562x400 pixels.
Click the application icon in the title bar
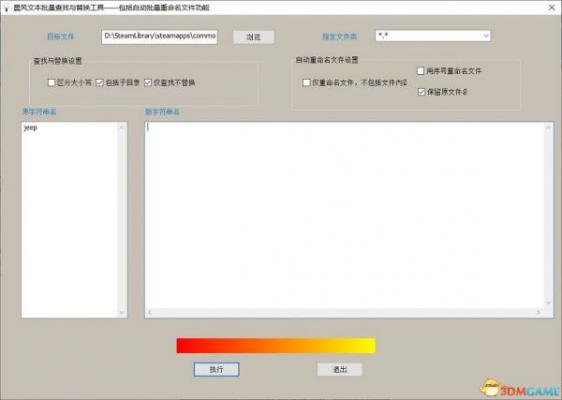[6, 7]
